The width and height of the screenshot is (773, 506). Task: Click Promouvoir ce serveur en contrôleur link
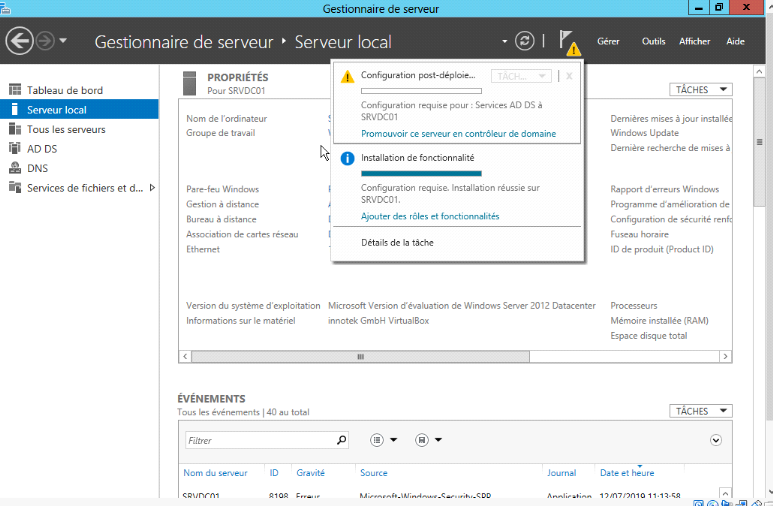point(458,134)
